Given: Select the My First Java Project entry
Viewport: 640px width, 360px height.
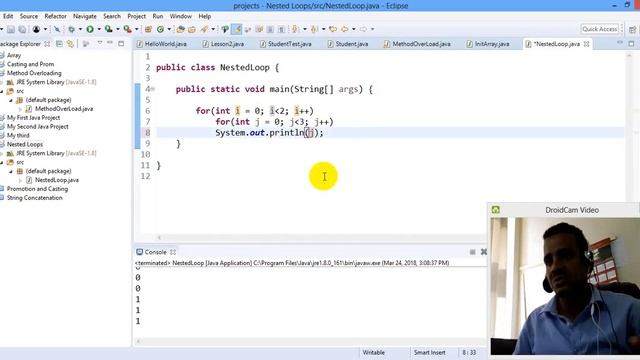Looking at the screenshot, I should (33, 118).
